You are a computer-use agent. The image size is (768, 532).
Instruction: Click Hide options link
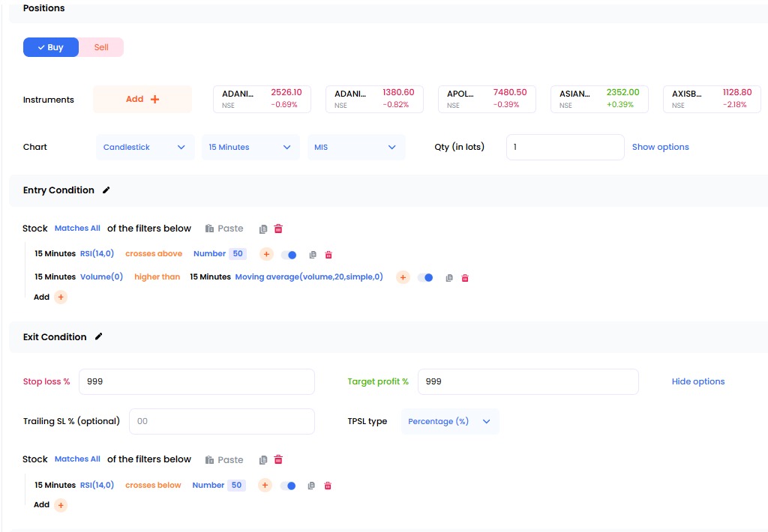pyautogui.click(x=697, y=381)
